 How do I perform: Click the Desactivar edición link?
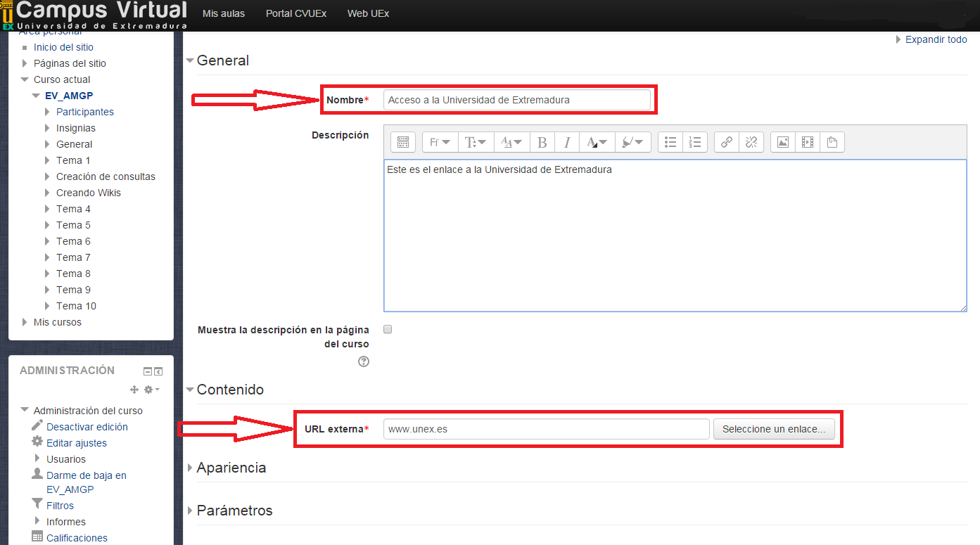tap(87, 427)
